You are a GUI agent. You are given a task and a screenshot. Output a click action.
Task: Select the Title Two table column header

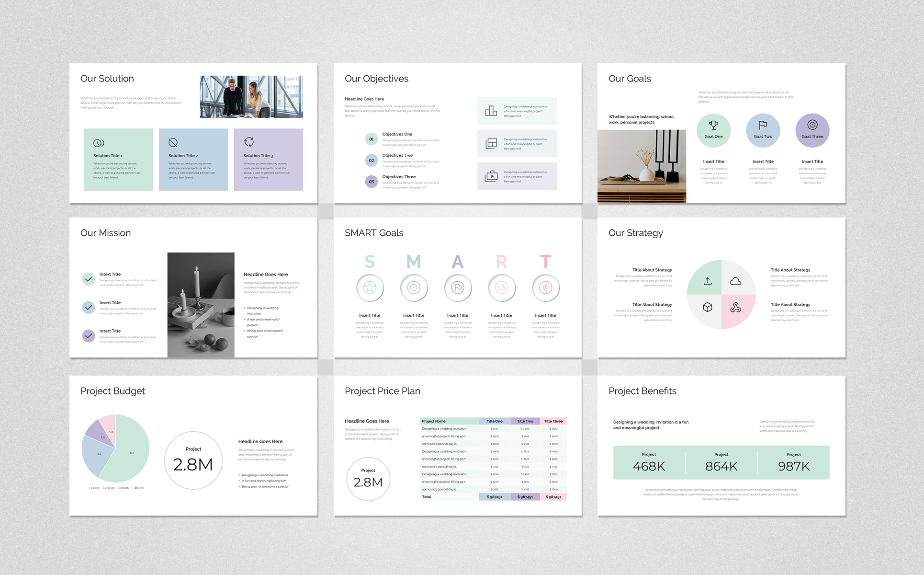click(x=525, y=421)
